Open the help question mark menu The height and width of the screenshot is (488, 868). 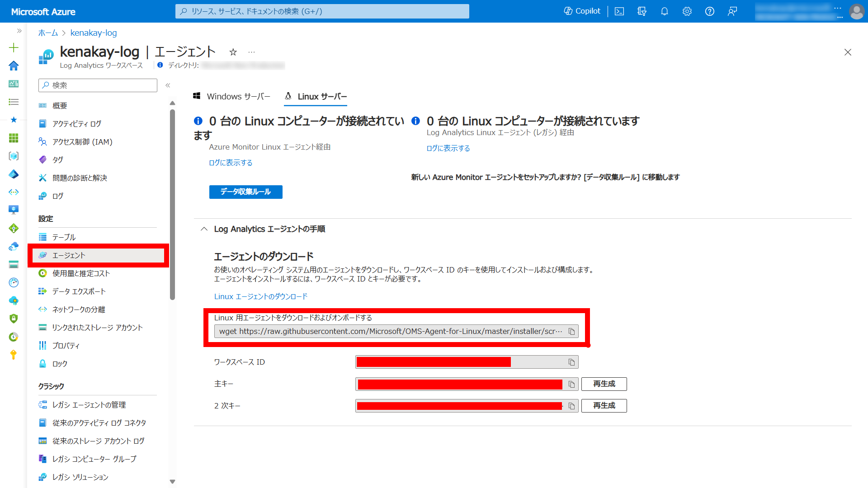(x=710, y=11)
